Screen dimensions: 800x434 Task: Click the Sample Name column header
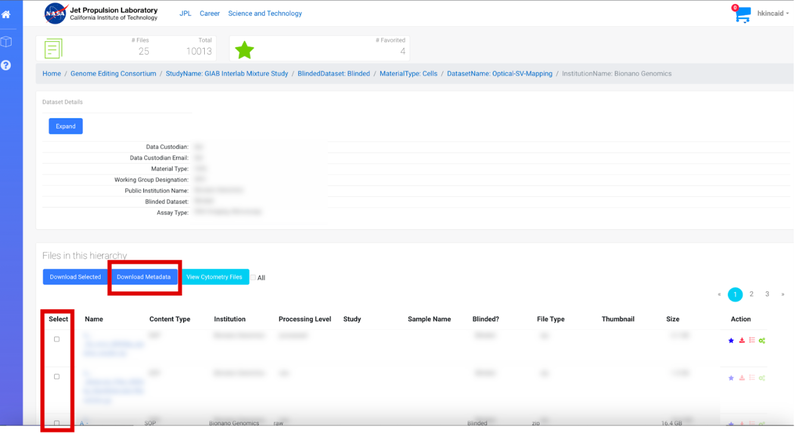tap(429, 319)
